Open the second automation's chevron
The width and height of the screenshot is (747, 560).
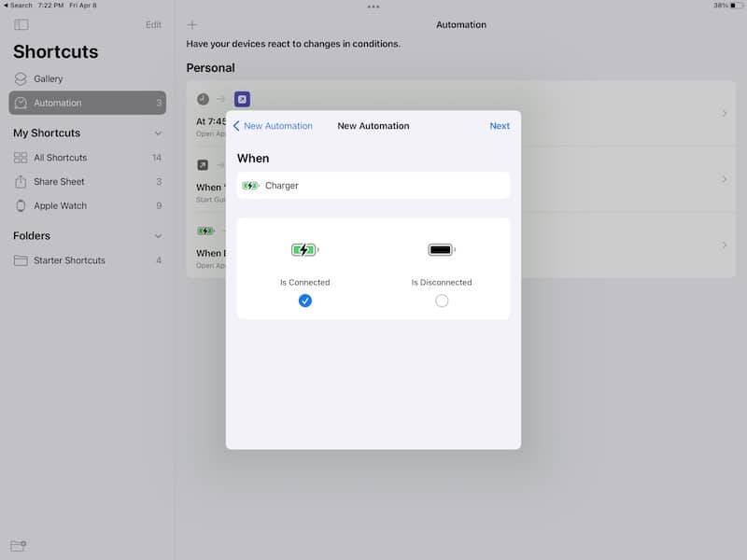[x=725, y=179]
